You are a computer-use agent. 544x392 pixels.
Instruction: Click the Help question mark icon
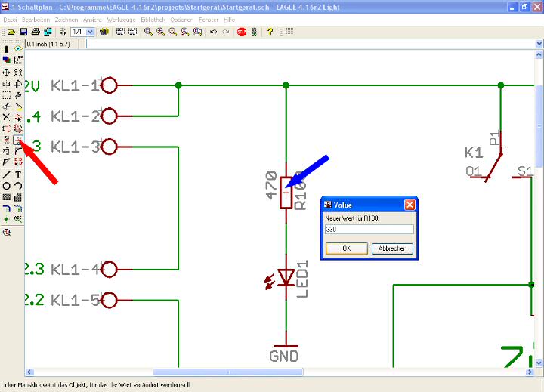coord(270,32)
